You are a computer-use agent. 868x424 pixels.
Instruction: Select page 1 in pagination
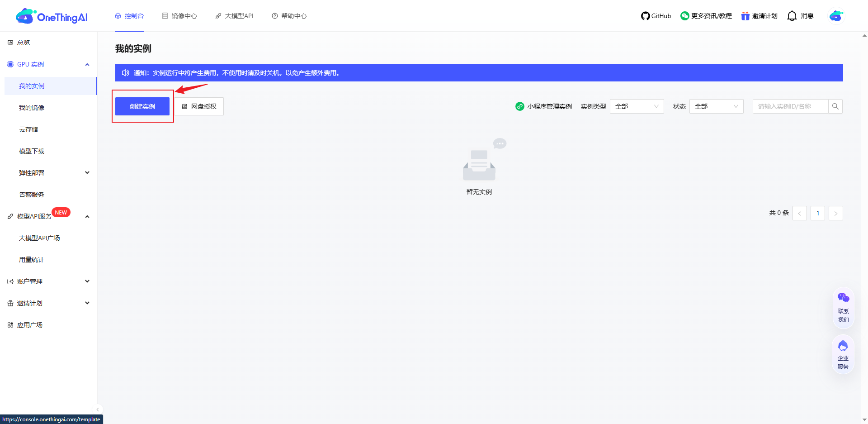click(818, 213)
